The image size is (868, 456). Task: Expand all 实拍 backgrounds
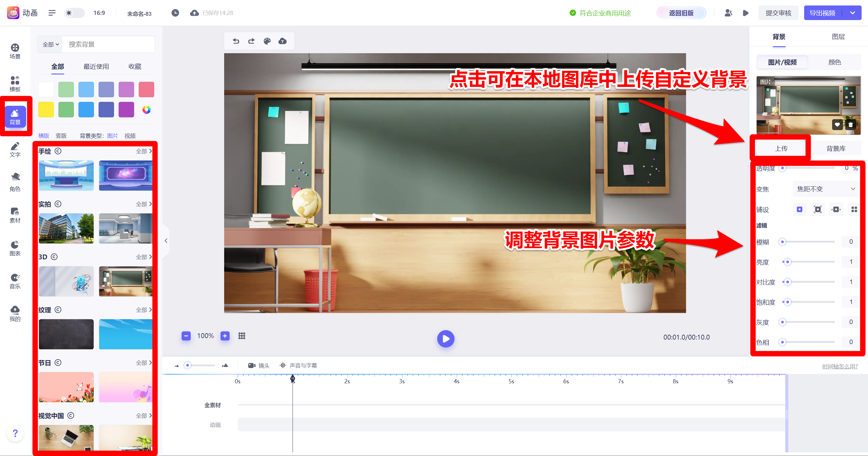pyautogui.click(x=144, y=204)
